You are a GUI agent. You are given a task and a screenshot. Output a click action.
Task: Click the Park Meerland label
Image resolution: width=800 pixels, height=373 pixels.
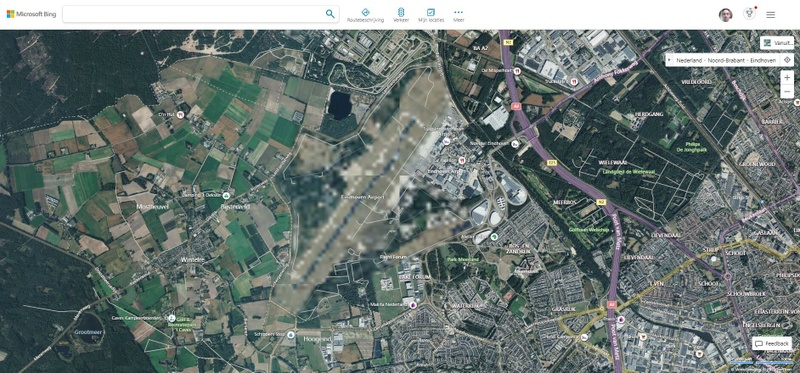tap(463, 260)
